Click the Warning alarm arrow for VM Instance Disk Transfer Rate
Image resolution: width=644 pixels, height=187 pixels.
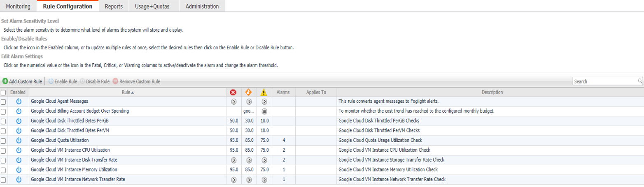(264, 160)
